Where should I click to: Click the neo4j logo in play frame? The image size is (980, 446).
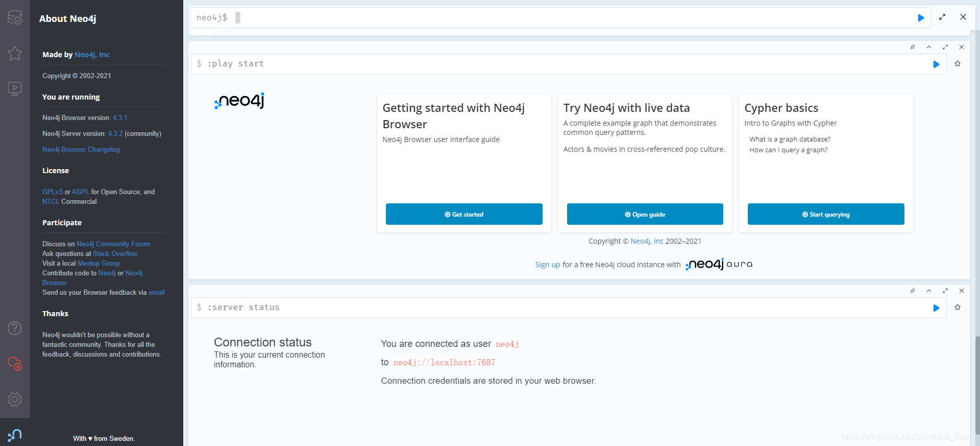click(x=239, y=101)
